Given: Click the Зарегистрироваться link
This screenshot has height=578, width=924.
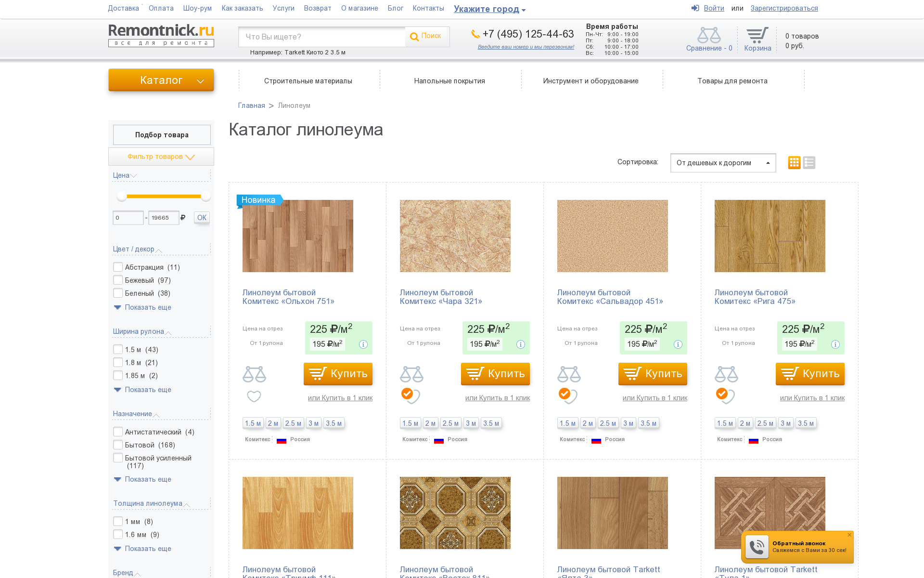Looking at the screenshot, I should 784,8.
